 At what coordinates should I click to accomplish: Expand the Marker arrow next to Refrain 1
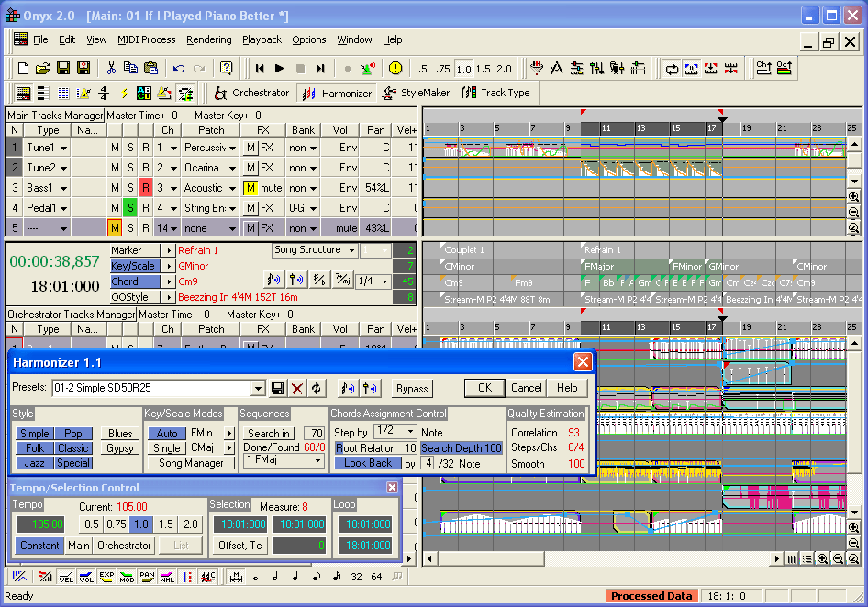point(168,250)
